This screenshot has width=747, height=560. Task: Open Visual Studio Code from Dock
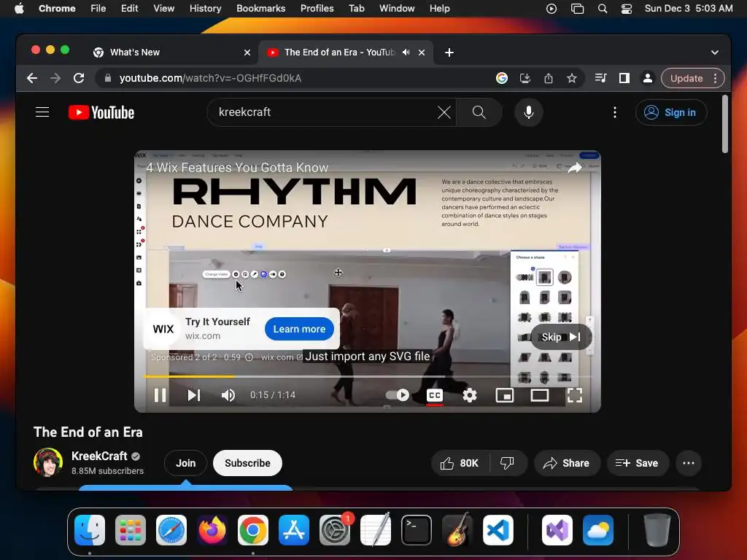click(498, 530)
